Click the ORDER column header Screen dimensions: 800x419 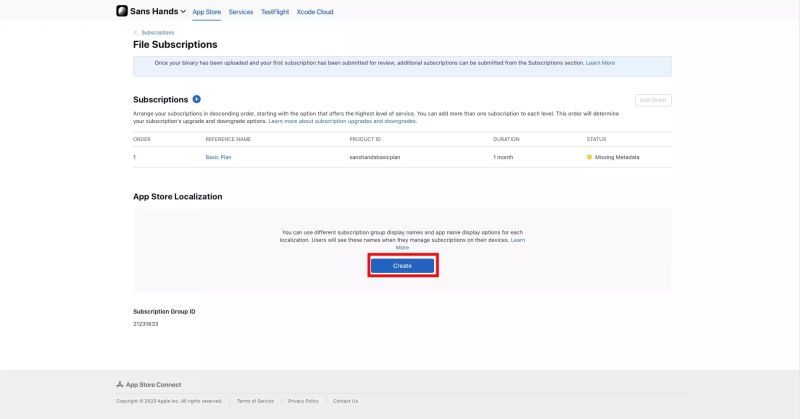pyautogui.click(x=142, y=139)
